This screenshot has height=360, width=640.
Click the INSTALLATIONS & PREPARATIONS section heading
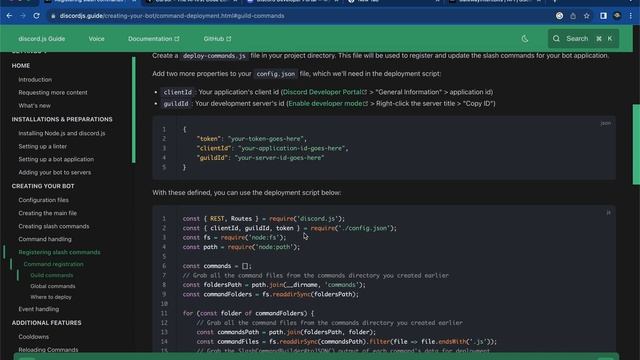pos(62,120)
